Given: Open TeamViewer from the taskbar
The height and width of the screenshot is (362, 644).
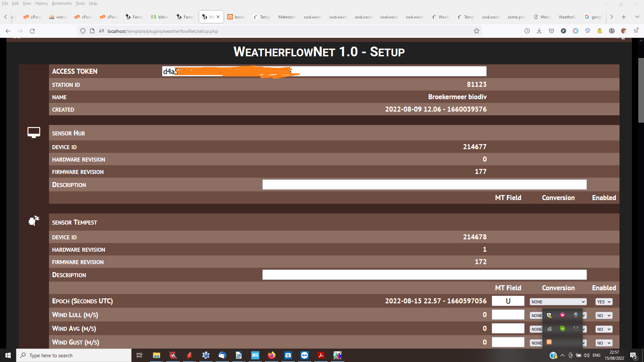Looking at the screenshot, I should point(305,355).
